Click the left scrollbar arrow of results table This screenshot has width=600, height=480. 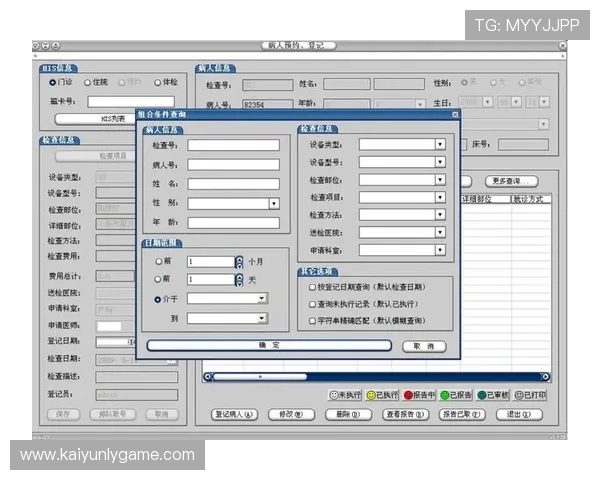(207, 377)
